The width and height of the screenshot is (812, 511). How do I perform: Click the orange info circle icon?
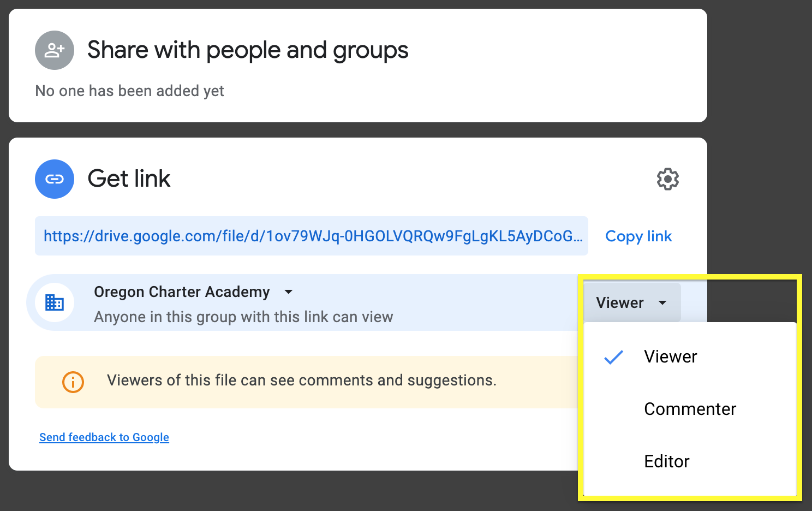[73, 382]
